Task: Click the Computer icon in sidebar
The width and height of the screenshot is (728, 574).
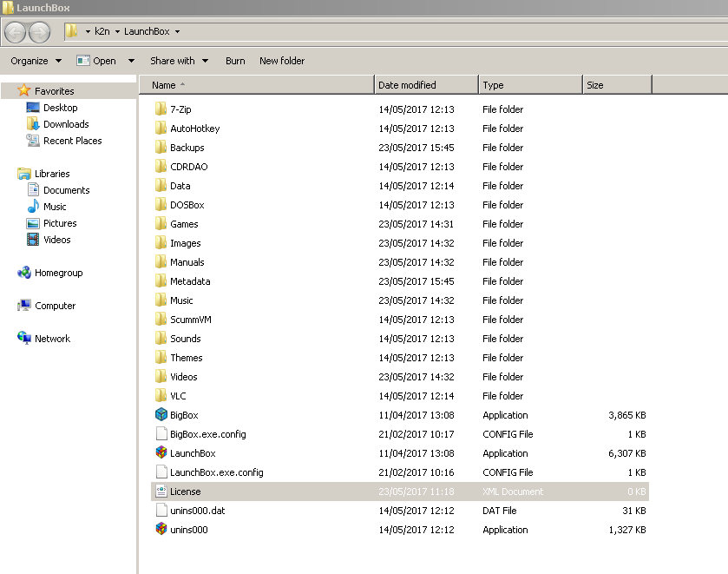Action: pos(24,306)
